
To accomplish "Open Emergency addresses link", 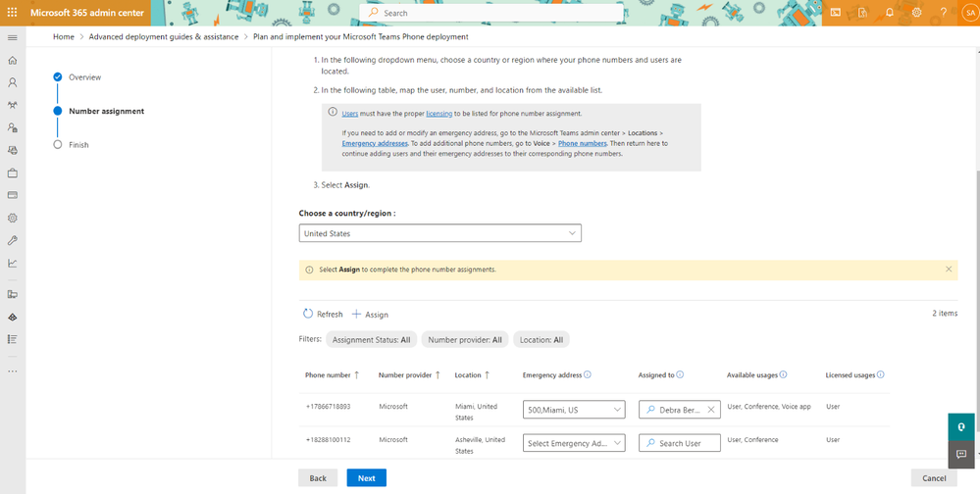I will click(375, 143).
